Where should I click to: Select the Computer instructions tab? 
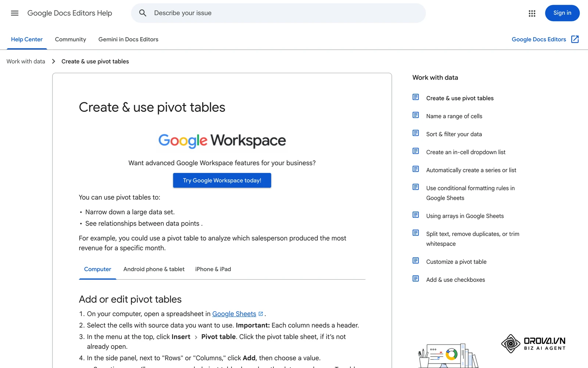click(x=97, y=269)
